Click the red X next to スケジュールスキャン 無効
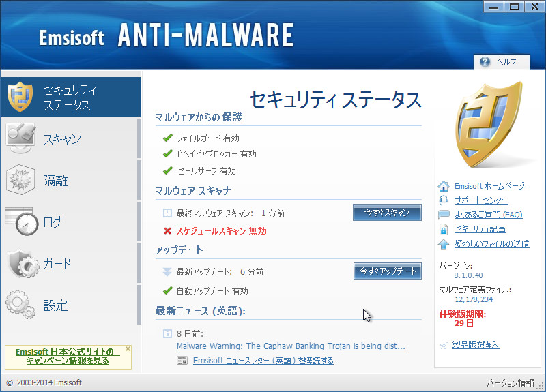Screen dimensions: 546x392 167,230
